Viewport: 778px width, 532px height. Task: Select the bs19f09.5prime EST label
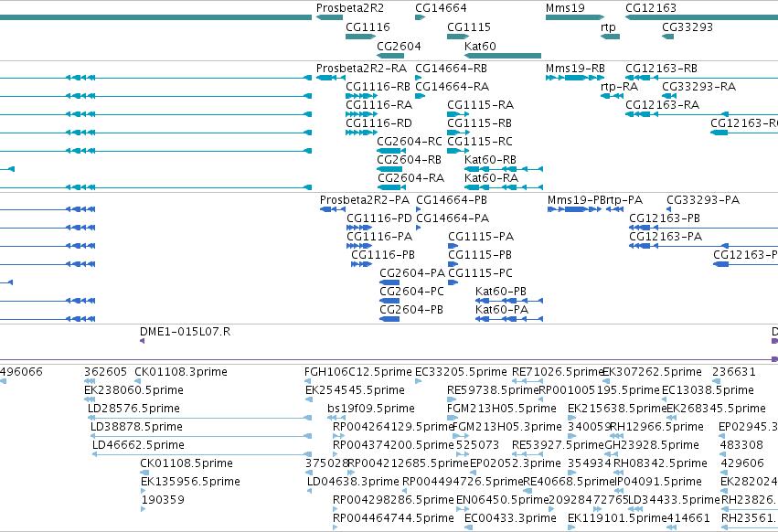[x=371, y=409]
